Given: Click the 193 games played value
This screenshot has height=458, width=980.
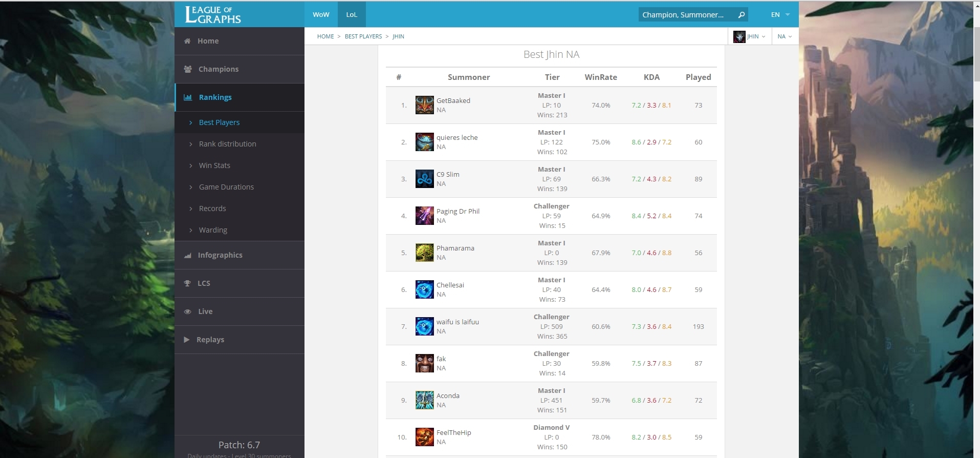Looking at the screenshot, I should point(699,326).
